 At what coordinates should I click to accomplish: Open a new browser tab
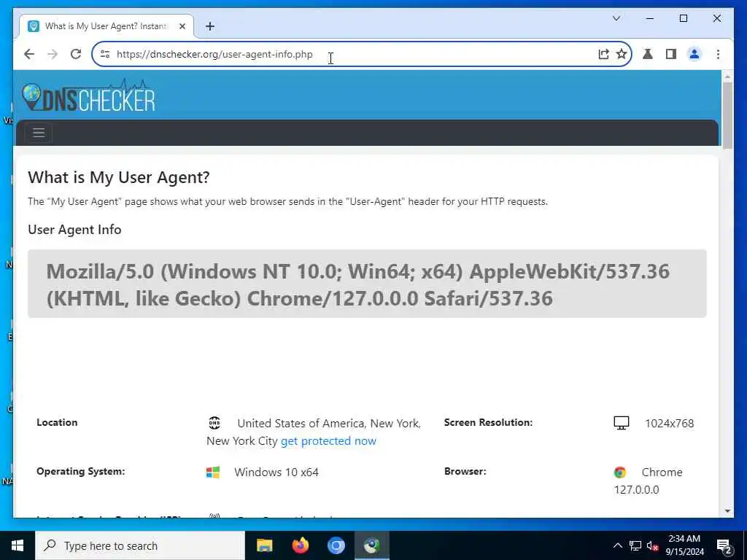210,27
